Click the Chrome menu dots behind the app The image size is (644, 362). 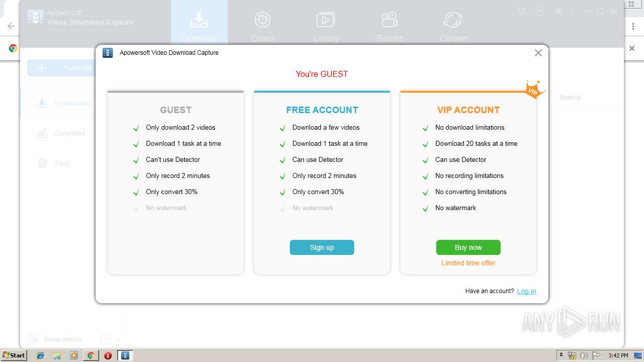633,26
